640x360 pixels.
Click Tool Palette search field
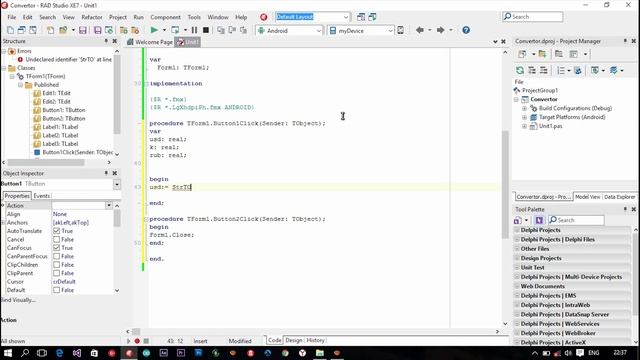click(576, 220)
